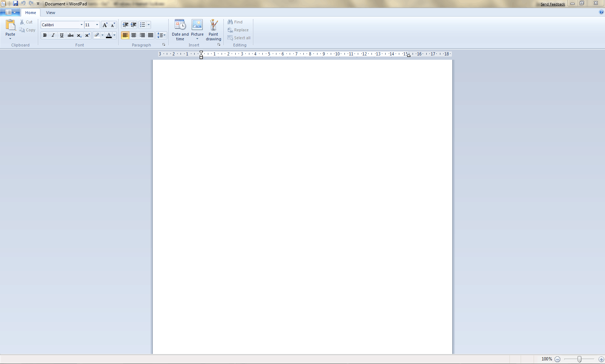Center the paragraph text
The image size is (605, 364).
[134, 35]
